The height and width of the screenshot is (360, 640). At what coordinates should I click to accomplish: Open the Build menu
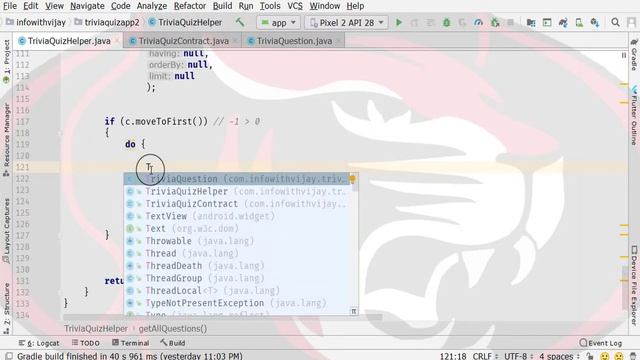pos(222,6)
